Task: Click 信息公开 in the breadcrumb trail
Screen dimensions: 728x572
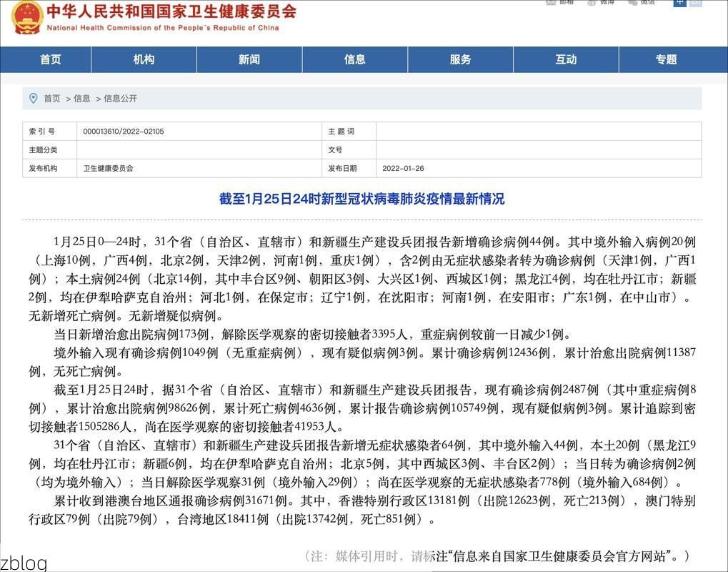Action: (120, 99)
